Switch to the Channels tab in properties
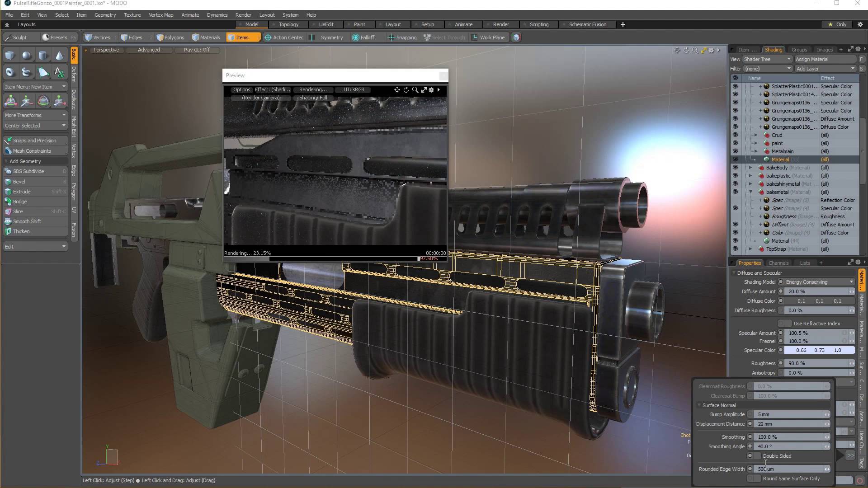 [779, 263]
